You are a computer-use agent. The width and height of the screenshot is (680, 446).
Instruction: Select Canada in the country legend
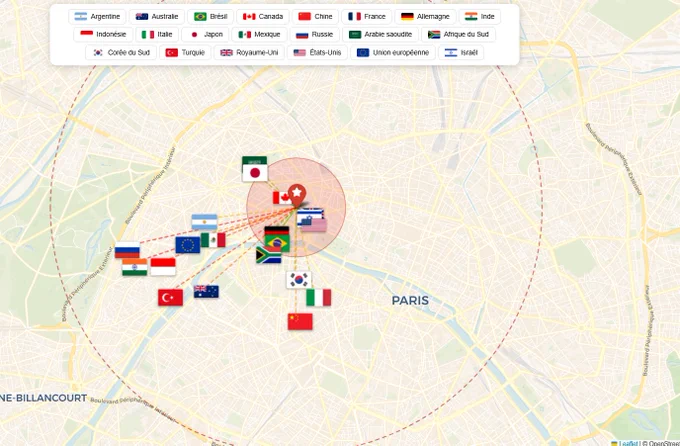(x=263, y=16)
